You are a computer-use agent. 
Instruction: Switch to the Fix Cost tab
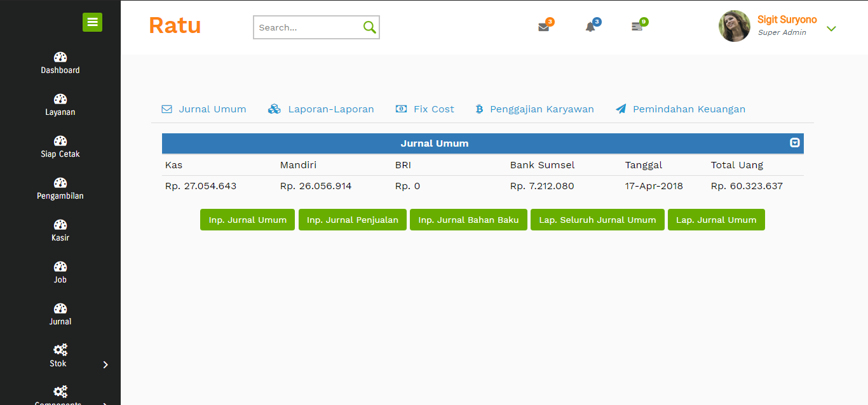425,109
